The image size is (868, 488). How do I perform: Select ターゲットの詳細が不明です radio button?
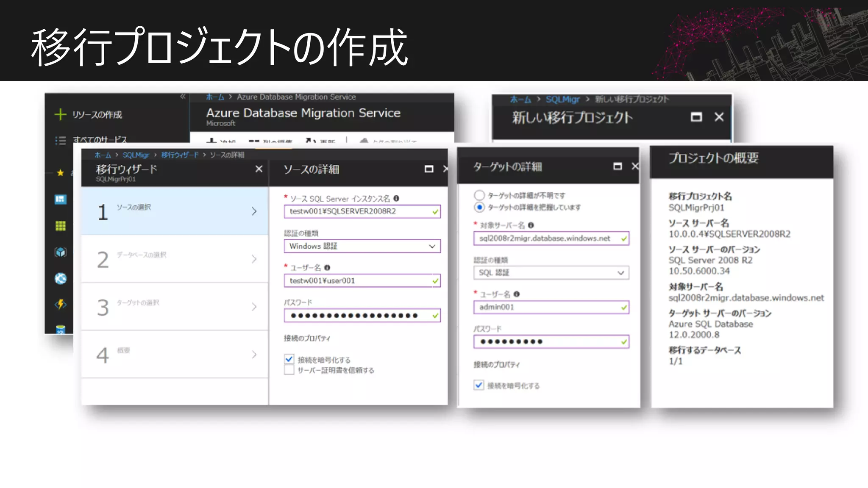coord(479,195)
